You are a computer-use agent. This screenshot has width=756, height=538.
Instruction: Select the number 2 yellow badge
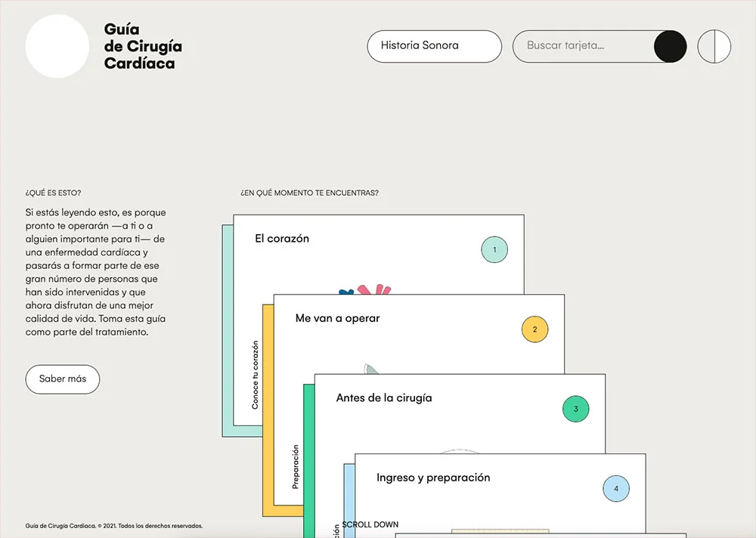[x=534, y=329]
